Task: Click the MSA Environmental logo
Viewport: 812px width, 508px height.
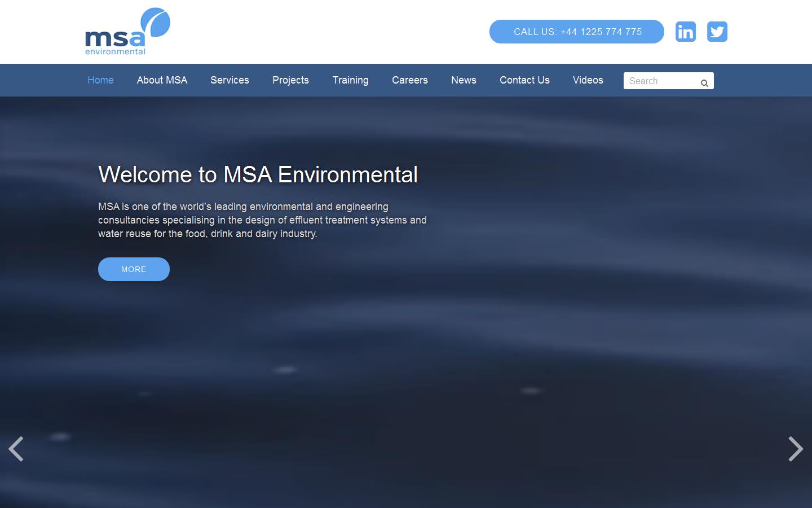Action: (127, 32)
